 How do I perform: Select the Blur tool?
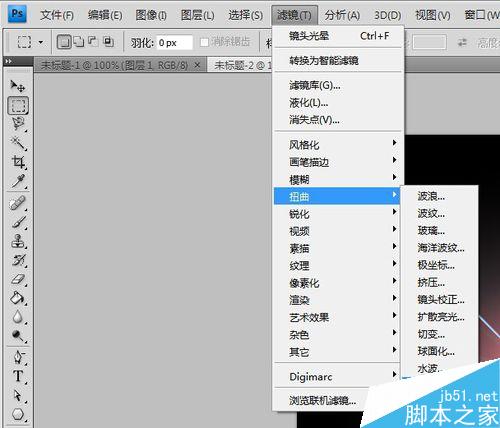[x=18, y=317]
